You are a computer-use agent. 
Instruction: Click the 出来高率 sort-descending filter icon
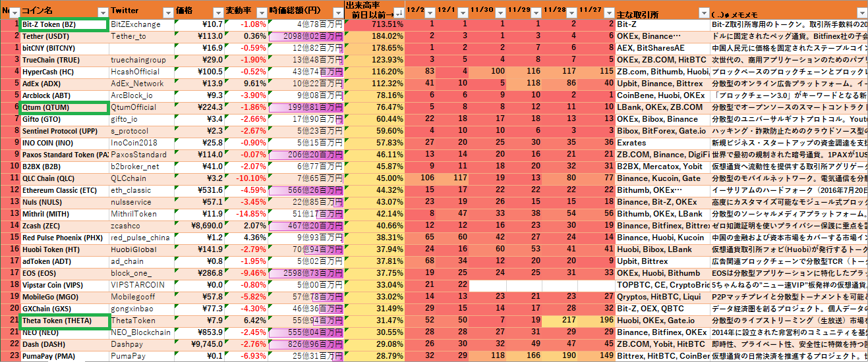coord(398,12)
